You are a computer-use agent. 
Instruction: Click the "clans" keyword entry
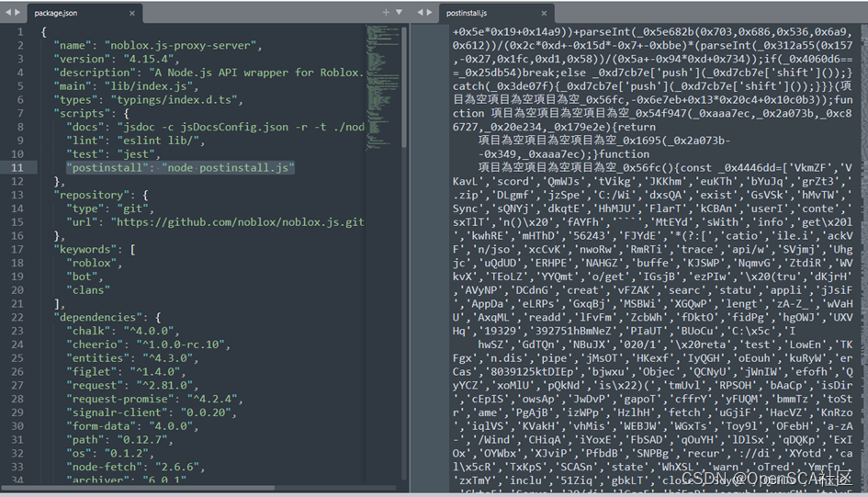pyautogui.click(x=88, y=290)
